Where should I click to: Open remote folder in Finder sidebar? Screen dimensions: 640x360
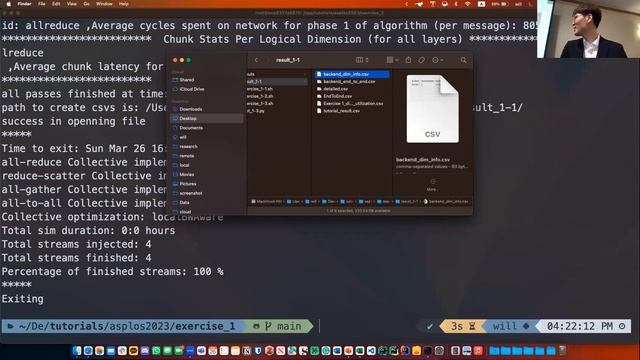pos(187,156)
